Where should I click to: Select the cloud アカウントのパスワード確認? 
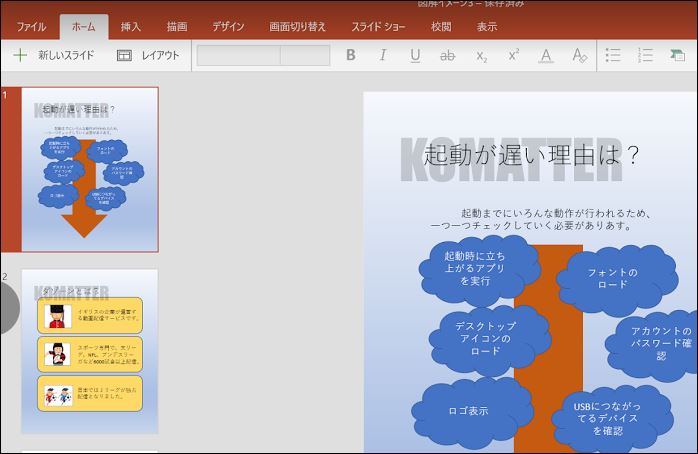click(x=653, y=344)
